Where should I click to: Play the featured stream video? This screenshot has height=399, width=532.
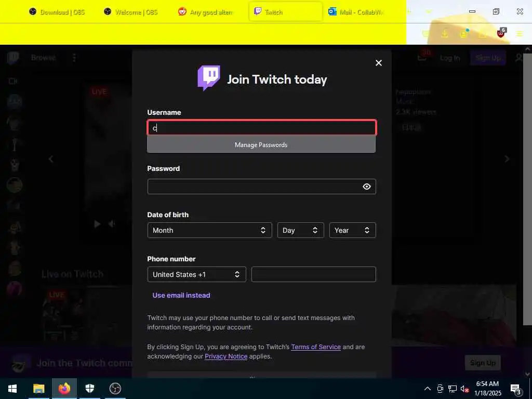click(97, 223)
